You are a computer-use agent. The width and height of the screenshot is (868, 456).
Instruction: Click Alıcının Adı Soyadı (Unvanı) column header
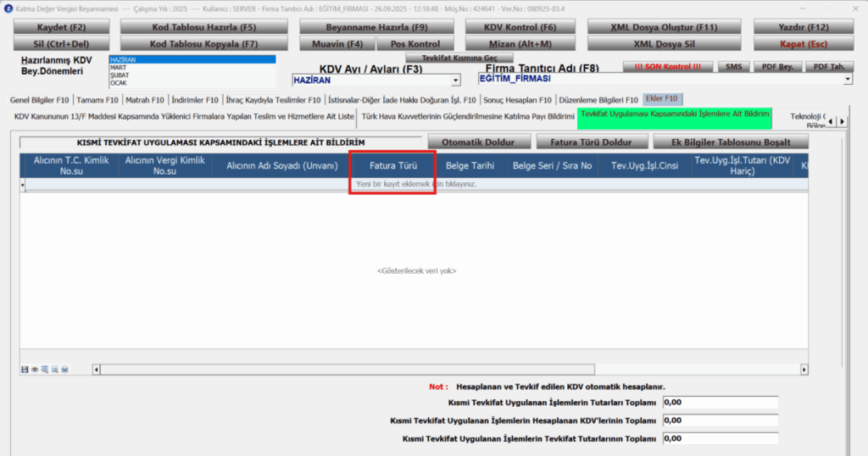click(x=281, y=165)
